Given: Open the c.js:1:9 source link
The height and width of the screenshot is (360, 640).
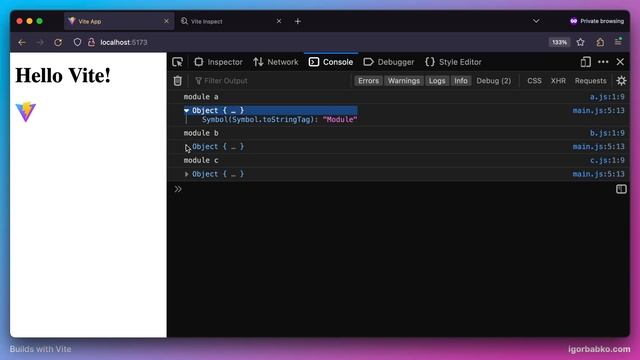Looking at the screenshot, I should pos(607,160).
